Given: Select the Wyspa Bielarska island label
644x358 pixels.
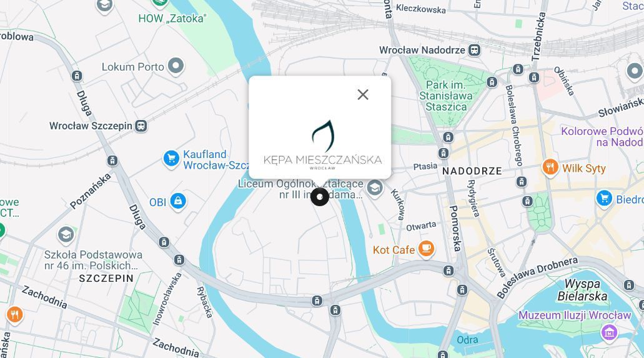Looking at the screenshot, I should click(x=582, y=290).
